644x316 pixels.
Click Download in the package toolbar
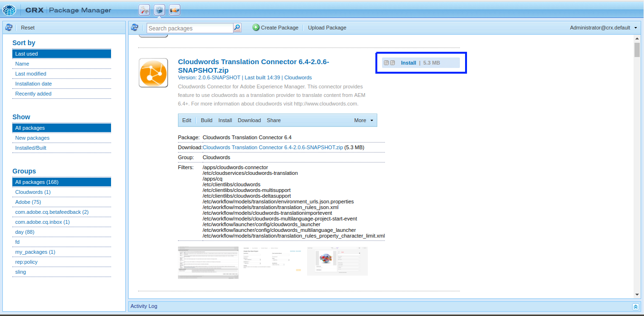pyautogui.click(x=249, y=120)
